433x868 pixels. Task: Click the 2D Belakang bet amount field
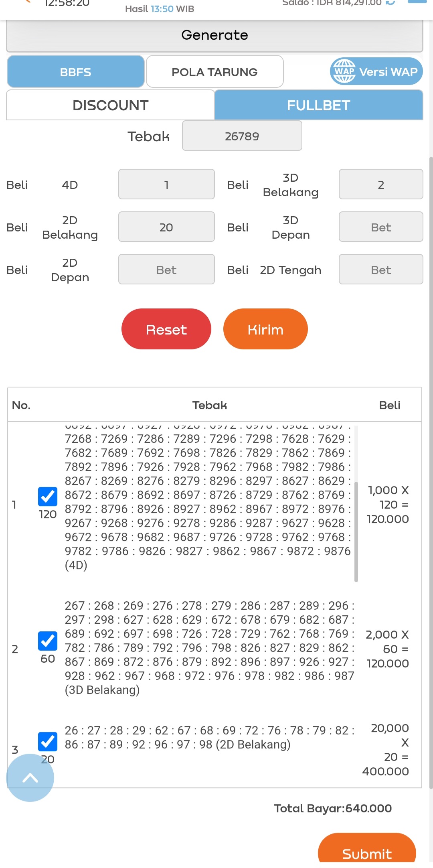pos(166,227)
